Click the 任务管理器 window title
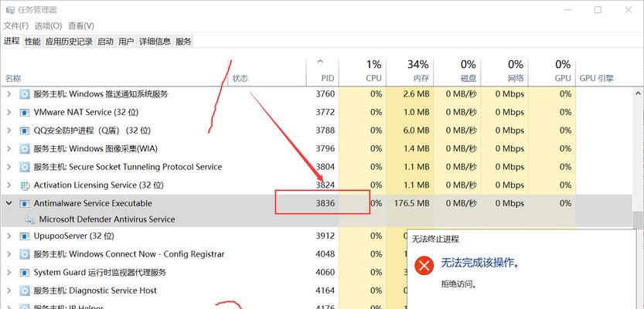 [36, 10]
